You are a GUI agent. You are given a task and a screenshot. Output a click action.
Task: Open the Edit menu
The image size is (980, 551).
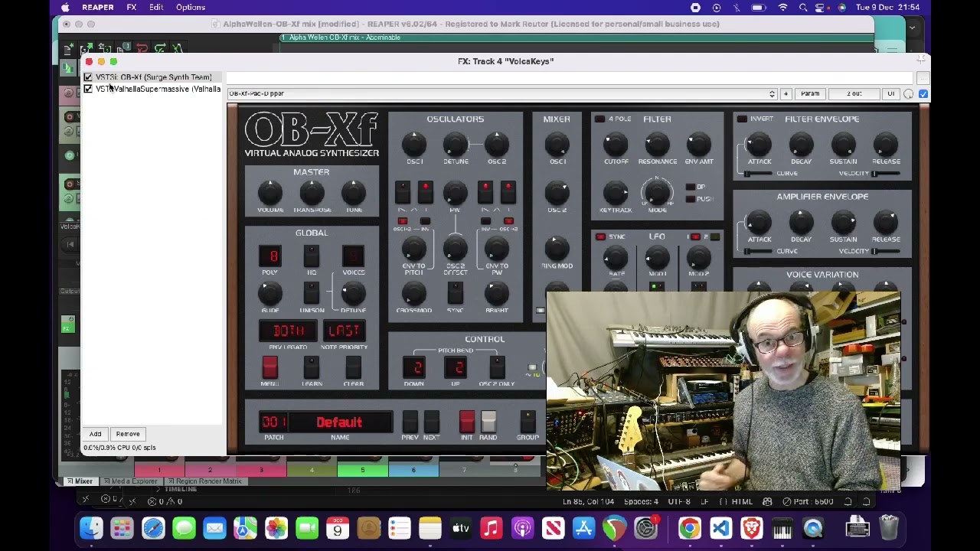coord(156,8)
